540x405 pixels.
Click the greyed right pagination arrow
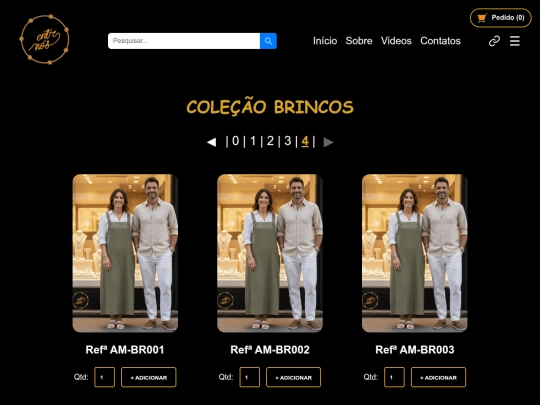point(328,142)
